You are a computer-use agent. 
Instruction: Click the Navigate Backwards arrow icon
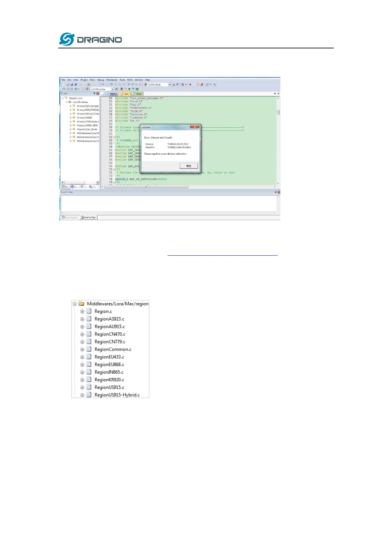tap(103, 85)
